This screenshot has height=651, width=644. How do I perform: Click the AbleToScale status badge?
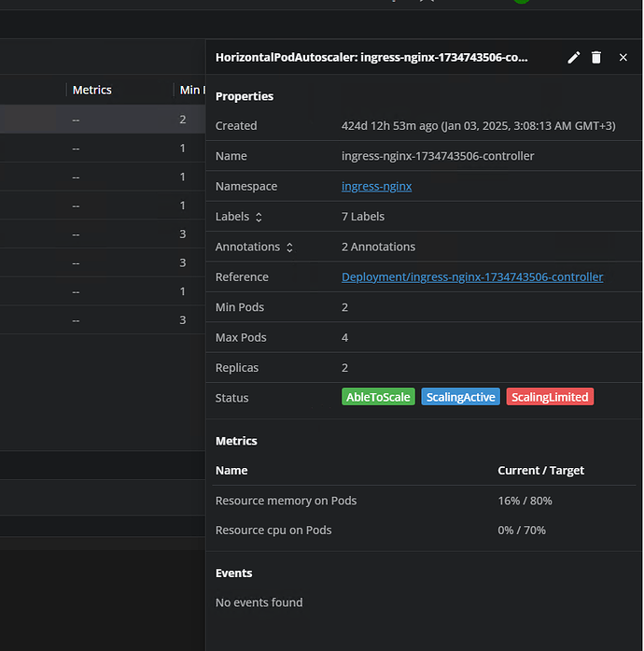[378, 397]
